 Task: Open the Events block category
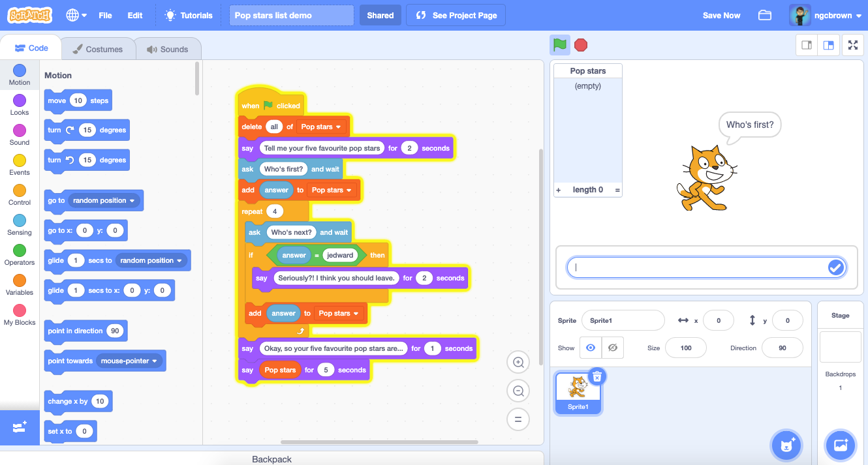pos(20,165)
